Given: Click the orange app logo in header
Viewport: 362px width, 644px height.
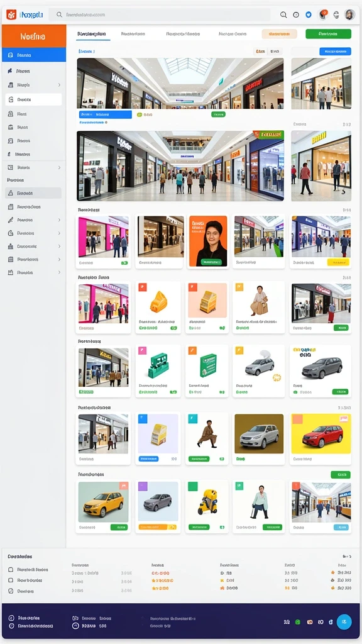Looking at the screenshot, I should pyautogui.click(x=11, y=15).
